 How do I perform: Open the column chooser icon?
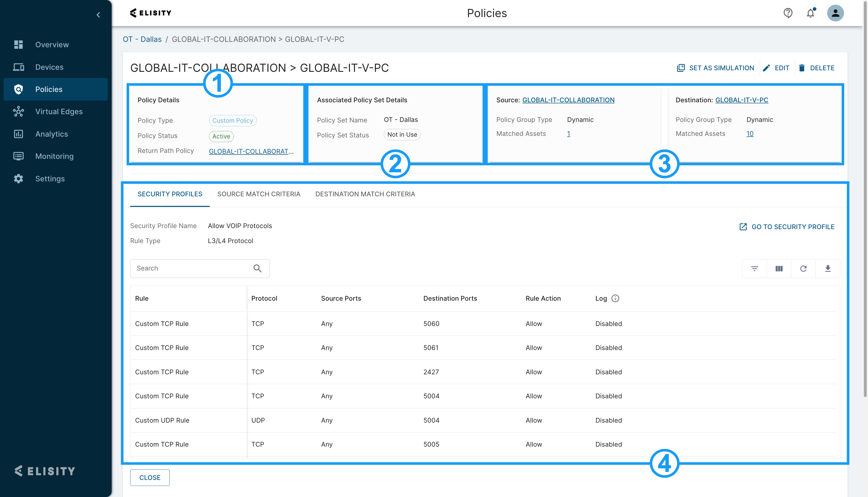(x=779, y=269)
